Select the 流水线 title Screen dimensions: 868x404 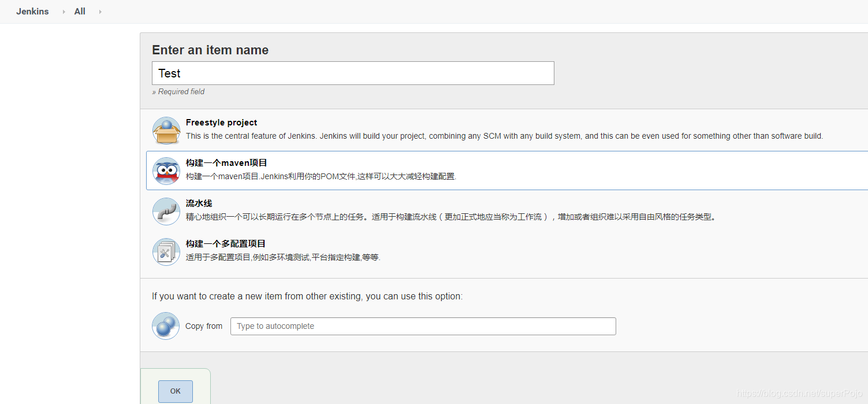[x=199, y=203]
